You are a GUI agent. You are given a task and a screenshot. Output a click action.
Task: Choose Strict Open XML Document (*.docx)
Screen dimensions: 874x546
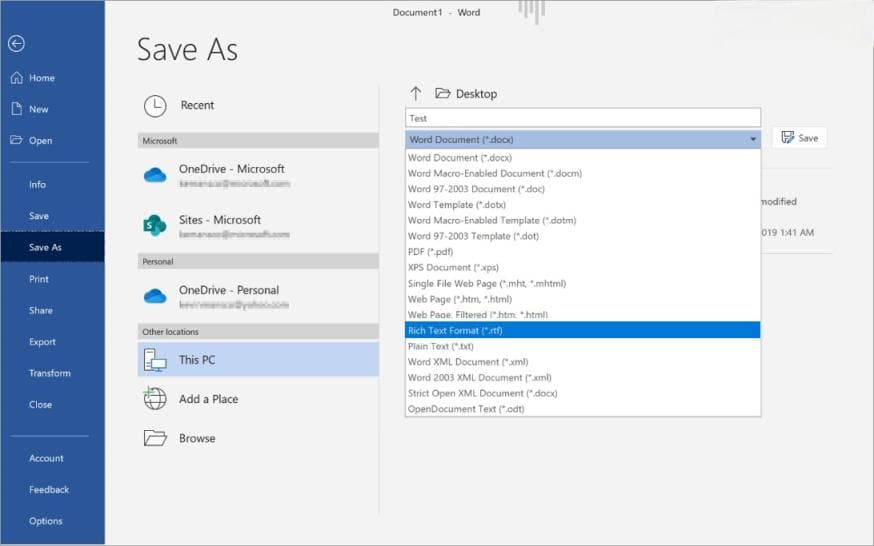click(583, 393)
